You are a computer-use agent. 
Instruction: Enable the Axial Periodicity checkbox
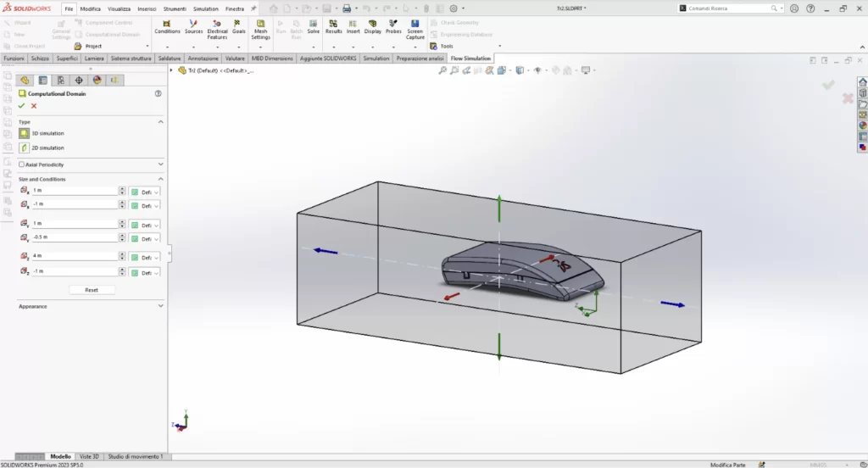[22, 164]
